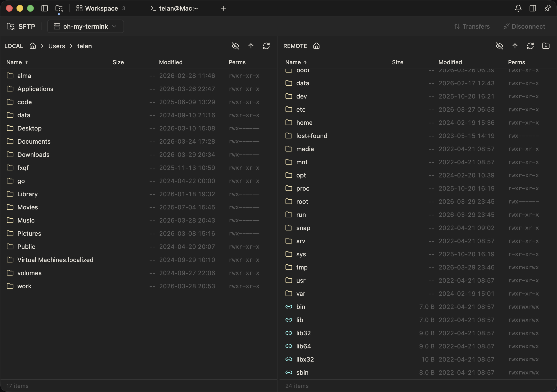Go to remote home directory icon

click(x=316, y=46)
